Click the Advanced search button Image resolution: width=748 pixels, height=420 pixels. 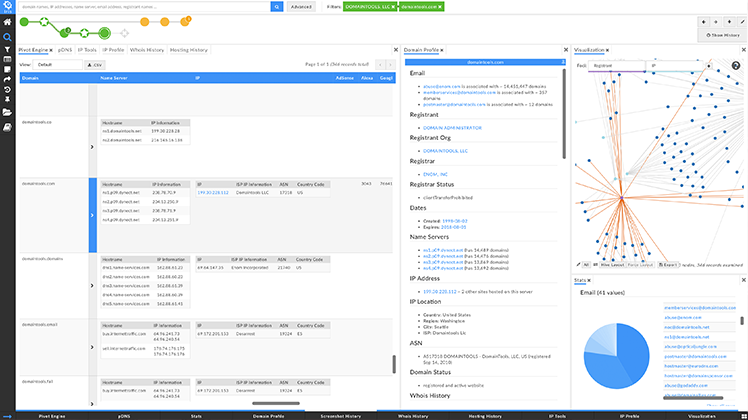[301, 7]
